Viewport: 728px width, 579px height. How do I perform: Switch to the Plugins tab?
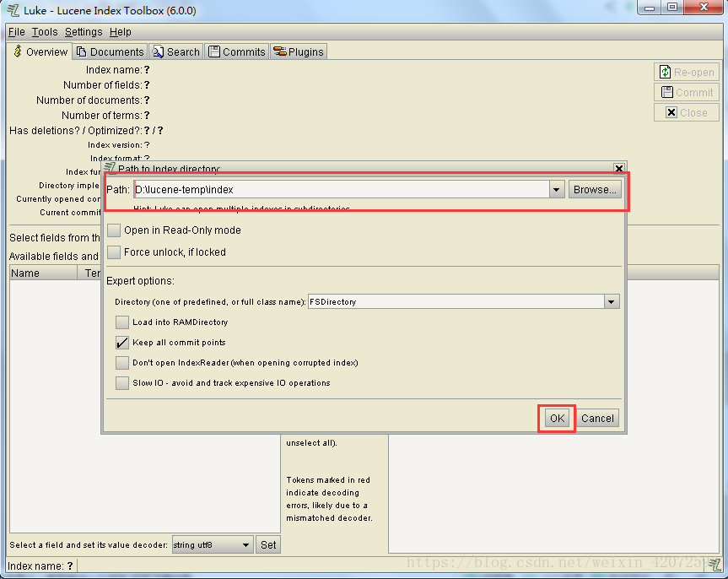(298, 51)
